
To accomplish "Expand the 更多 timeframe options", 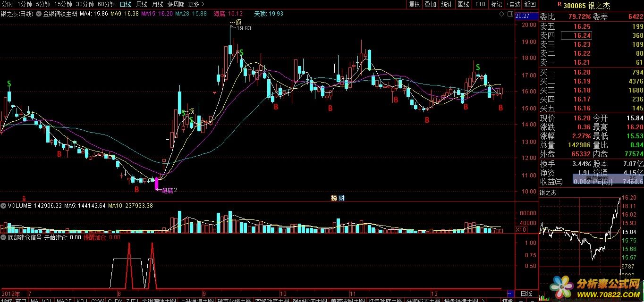I will point(195,4).
